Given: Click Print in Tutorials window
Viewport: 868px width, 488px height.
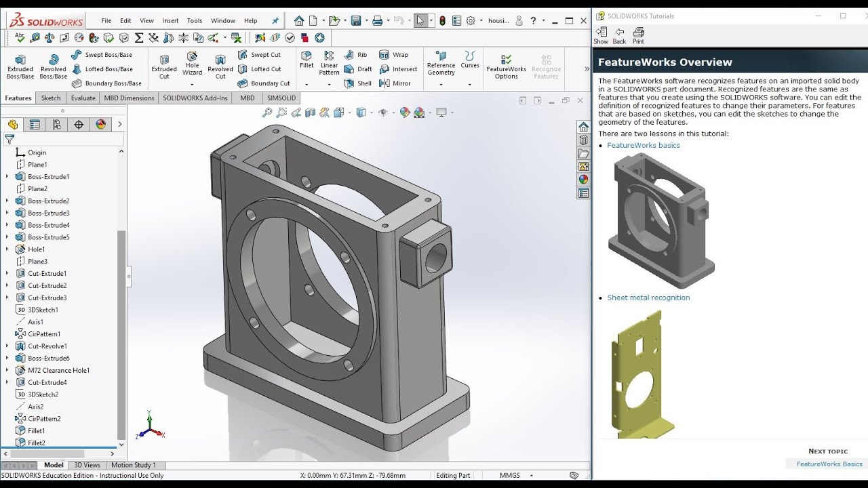Looking at the screenshot, I should point(638,36).
